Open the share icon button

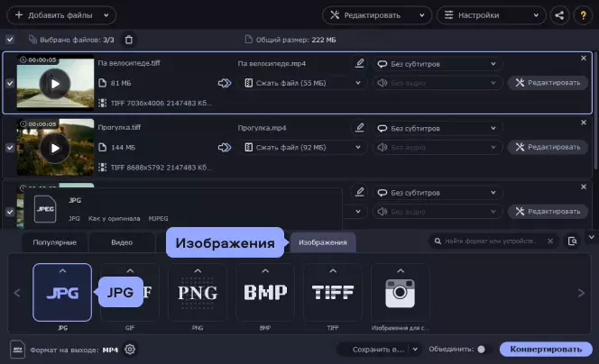[559, 15]
